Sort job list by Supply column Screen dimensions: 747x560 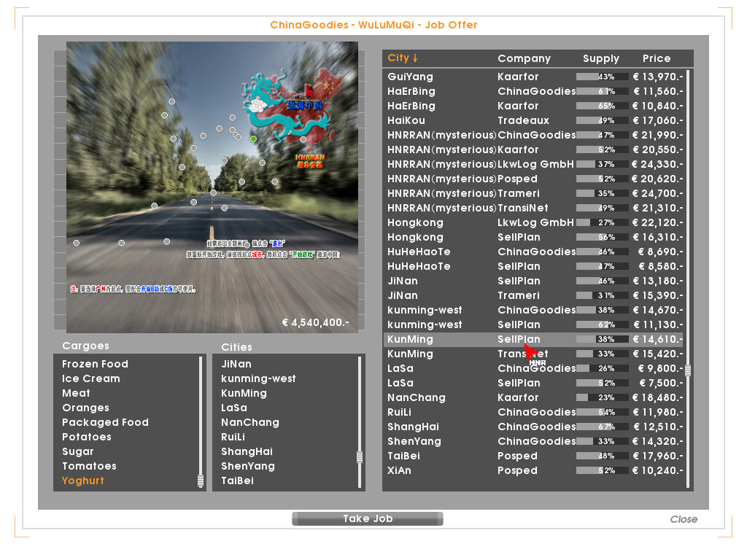(x=601, y=58)
